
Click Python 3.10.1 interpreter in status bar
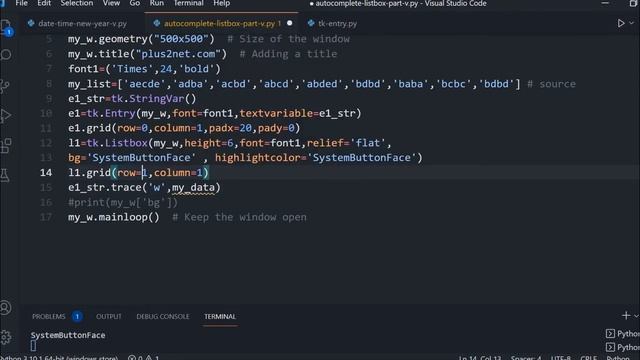pos(60,358)
